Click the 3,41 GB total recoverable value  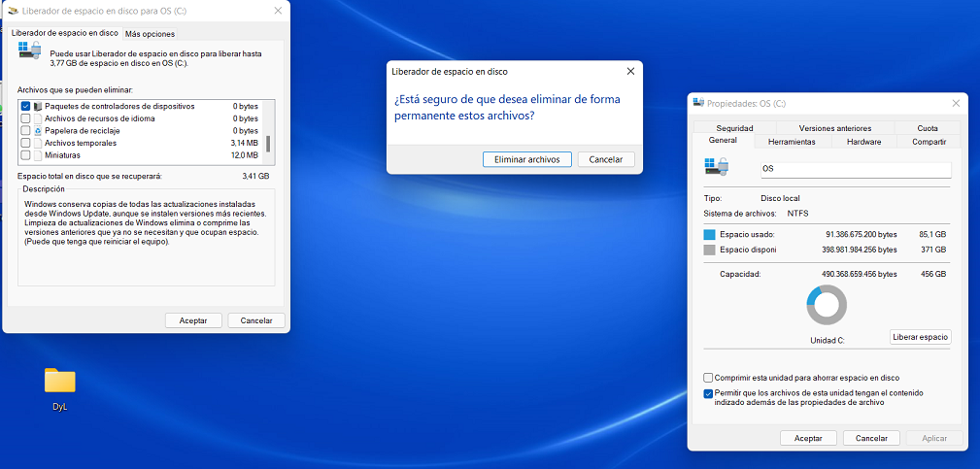pos(255,176)
